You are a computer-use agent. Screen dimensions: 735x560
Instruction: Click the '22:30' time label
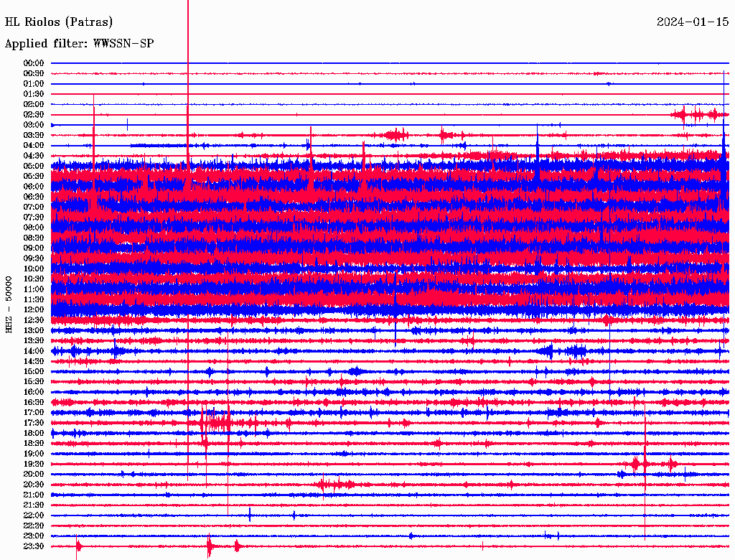tap(34, 526)
